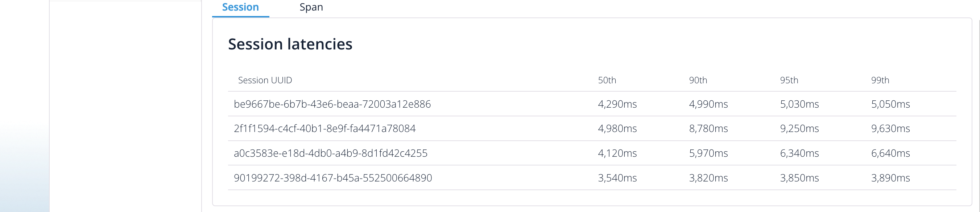The height and width of the screenshot is (212, 980).
Task: Click the 8,780ms 90th latency value
Action: pos(708,128)
